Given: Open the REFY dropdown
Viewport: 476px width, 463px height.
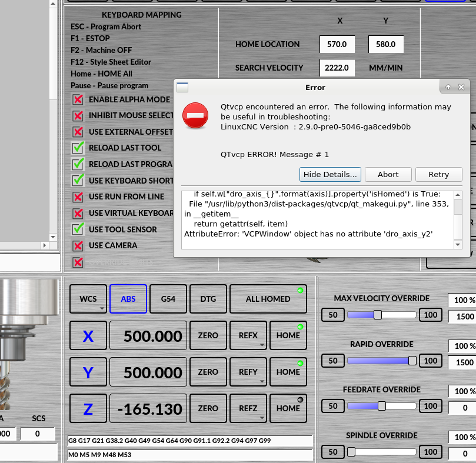Looking at the screenshot, I should tap(248, 372).
